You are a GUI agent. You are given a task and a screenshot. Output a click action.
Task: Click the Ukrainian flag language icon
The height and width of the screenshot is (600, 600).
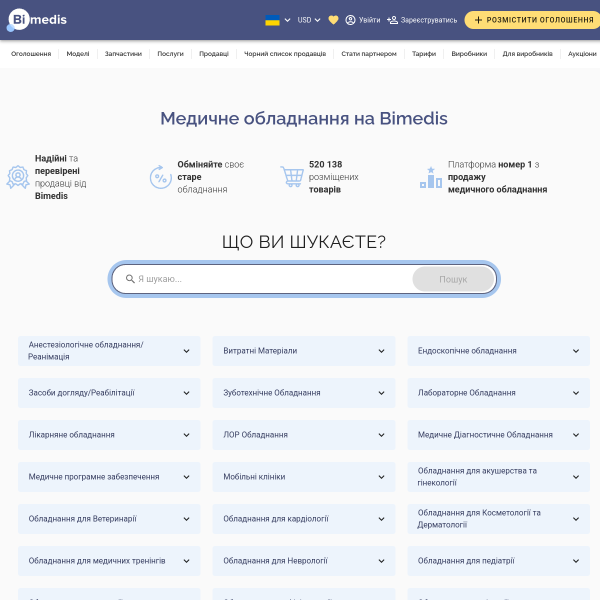272,20
